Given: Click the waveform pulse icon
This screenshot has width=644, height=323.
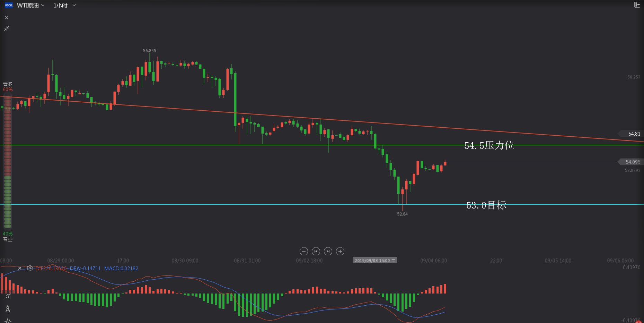Looking at the screenshot, I should point(8,321).
